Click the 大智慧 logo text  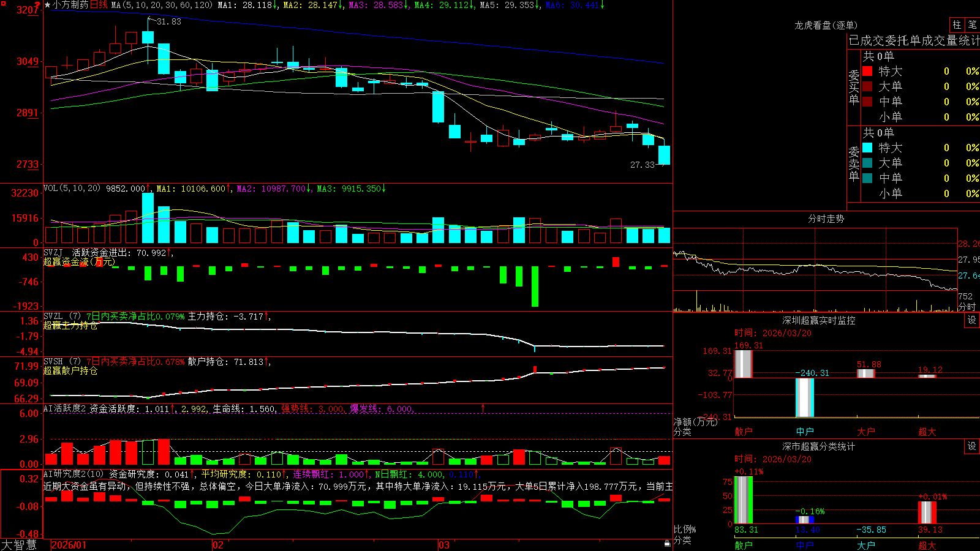click(19, 545)
